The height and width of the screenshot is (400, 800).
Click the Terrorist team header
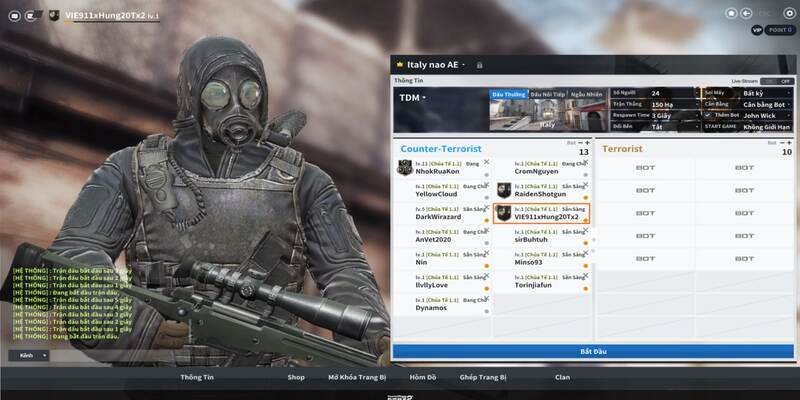pos(622,149)
